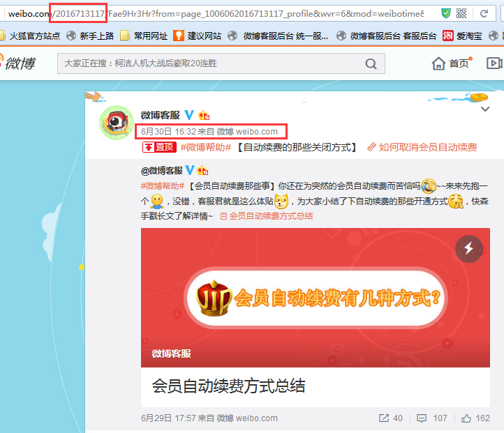Click the 首页 text label

tap(459, 63)
